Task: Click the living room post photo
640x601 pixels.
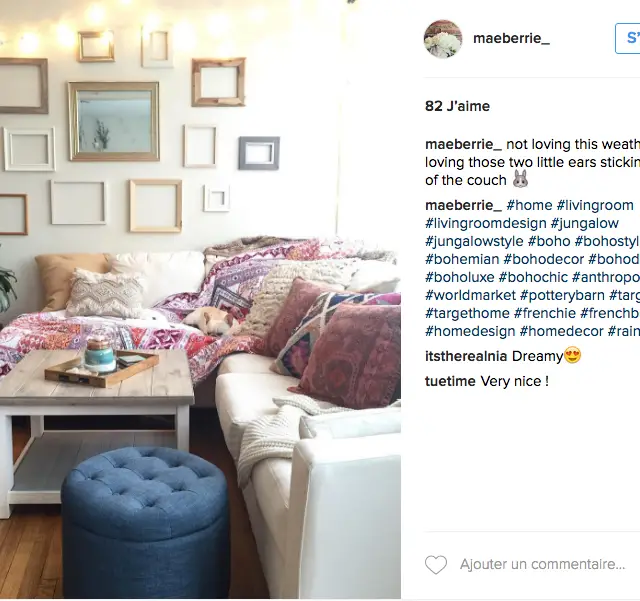Action: pyautogui.click(x=200, y=299)
